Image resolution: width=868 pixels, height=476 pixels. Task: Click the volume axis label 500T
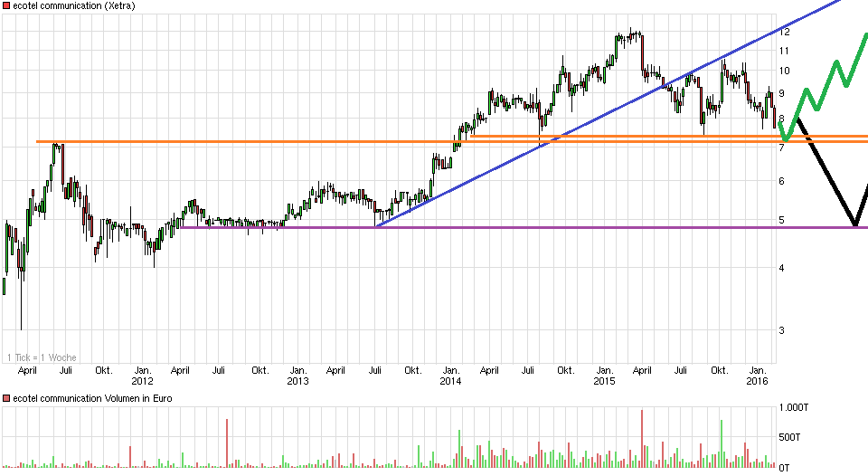(x=790, y=438)
